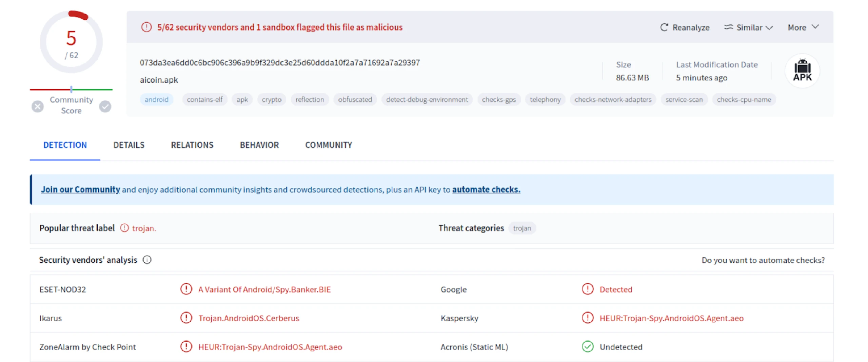Expand the More dropdown chevron

click(815, 27)
